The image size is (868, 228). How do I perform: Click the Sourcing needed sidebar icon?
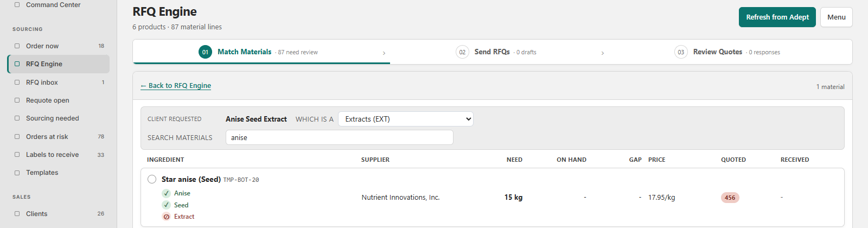17,118
